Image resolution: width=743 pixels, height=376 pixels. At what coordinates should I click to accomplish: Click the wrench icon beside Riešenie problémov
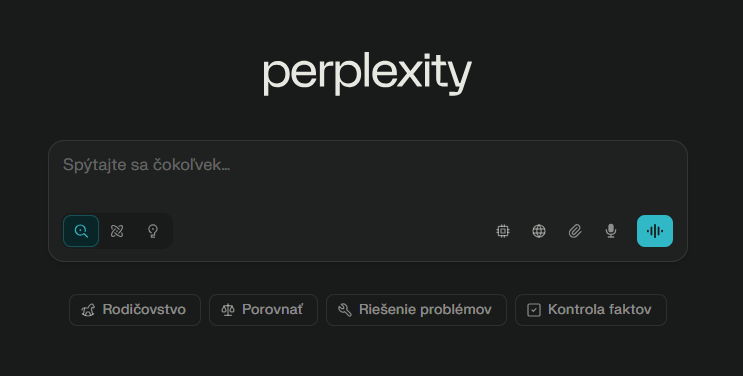[345, 310]
